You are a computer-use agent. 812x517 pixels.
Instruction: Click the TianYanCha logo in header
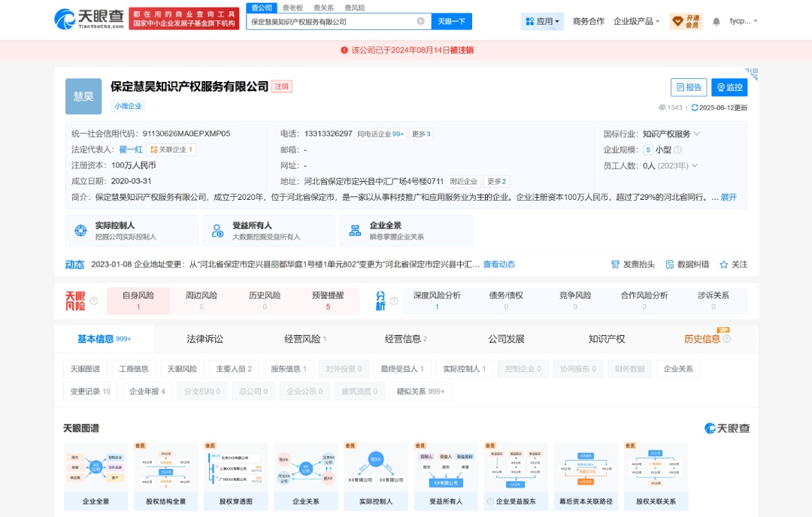pyautogui.click(x=87, y=20)
